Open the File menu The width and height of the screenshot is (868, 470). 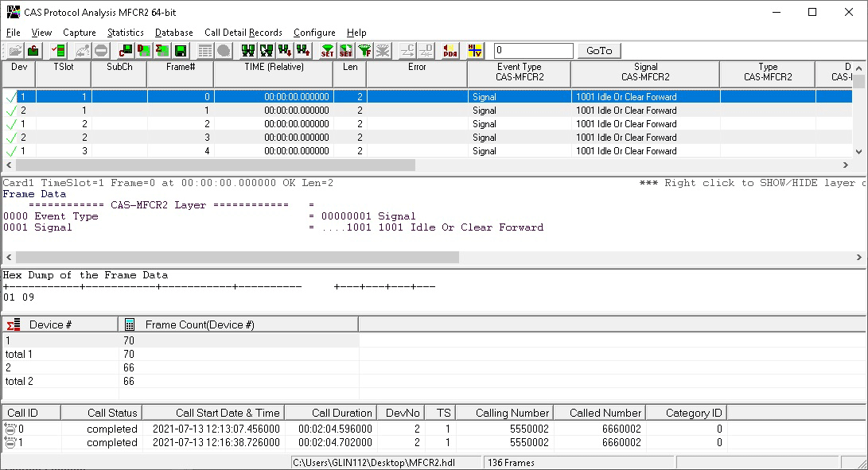pyautogui.click(x=14, y=33)
